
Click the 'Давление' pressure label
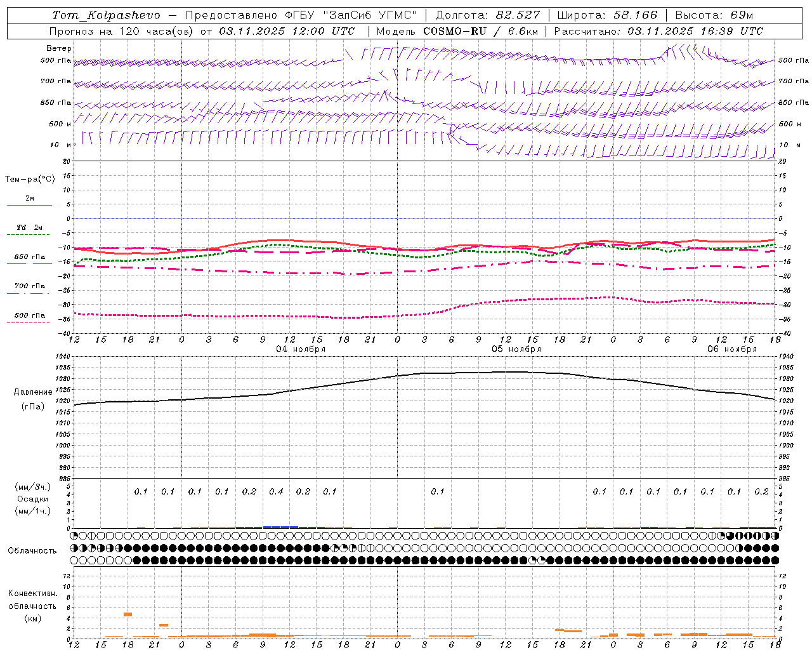(33, 392)
